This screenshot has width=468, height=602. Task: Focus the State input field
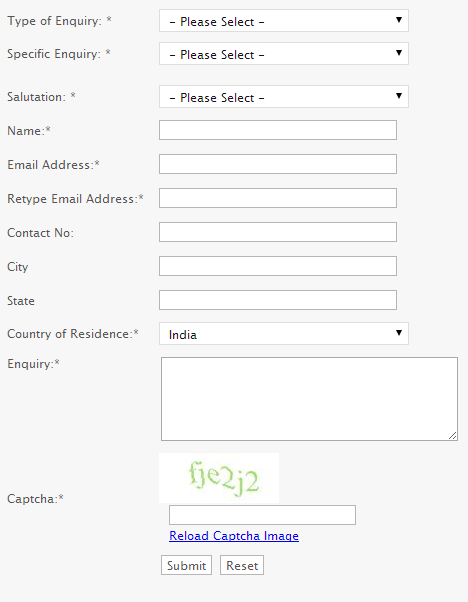[278, 300]
